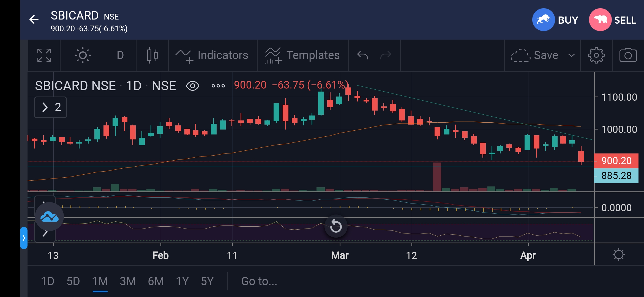The width and height of the screenshot is (644, 297).
Task: Select the 5D range
Action: point(73,281)
